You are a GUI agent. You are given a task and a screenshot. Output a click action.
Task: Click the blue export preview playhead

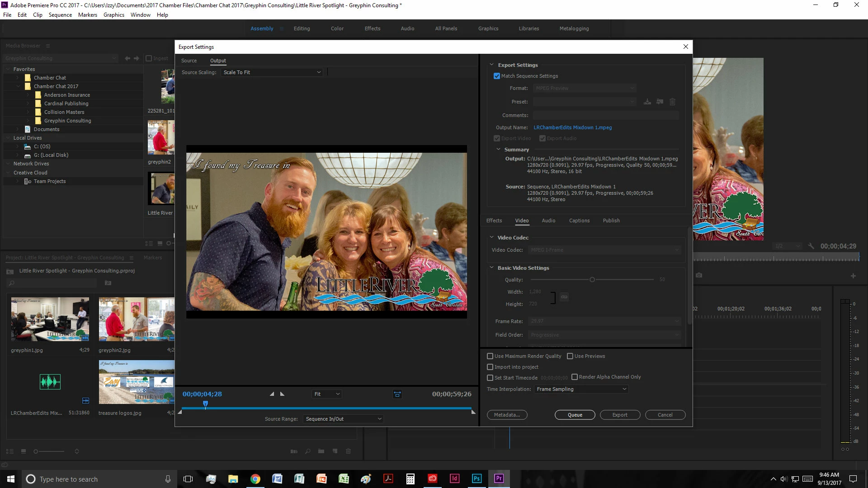pos(205,404)
